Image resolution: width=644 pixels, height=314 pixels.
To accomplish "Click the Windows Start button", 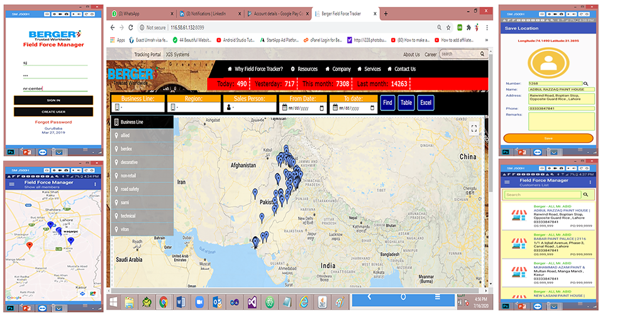I will click(x=113, y=303).
